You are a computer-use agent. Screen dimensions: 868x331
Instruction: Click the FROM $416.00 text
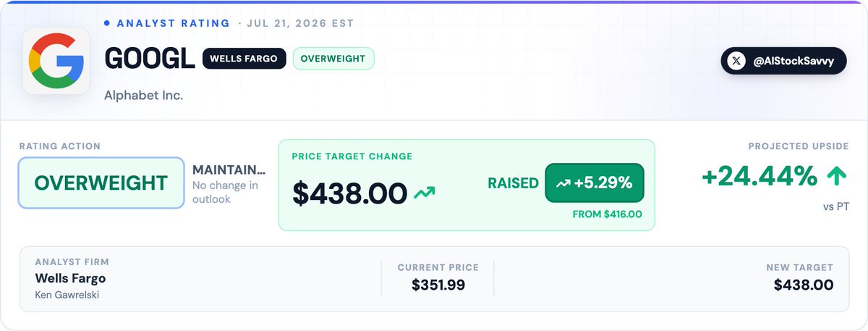(608, 214)
